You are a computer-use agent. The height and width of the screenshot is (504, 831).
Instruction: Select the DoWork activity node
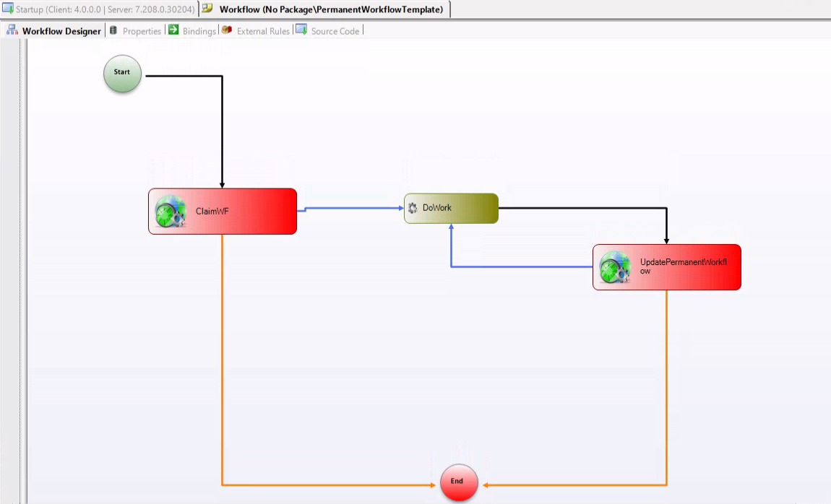pyautogui.click(x=451, y=208)
